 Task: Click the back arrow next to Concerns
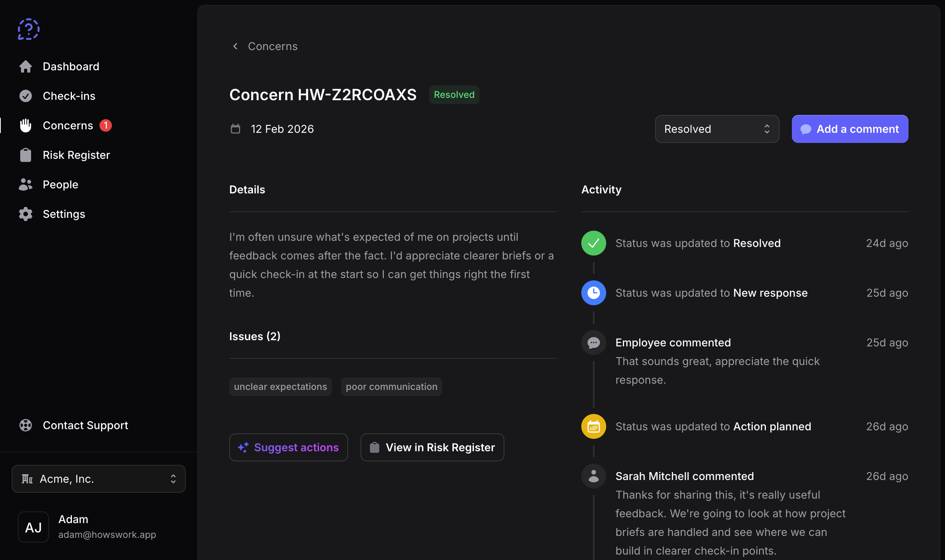tap(235, 46)
